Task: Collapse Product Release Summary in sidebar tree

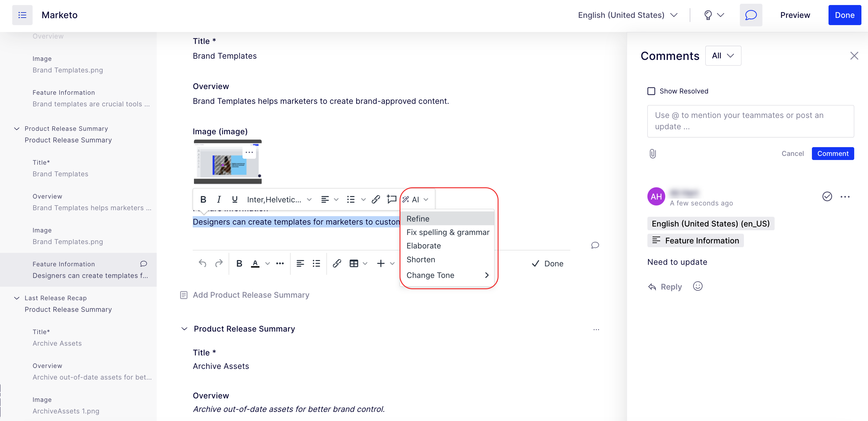Action: click(x=17, y=129)
